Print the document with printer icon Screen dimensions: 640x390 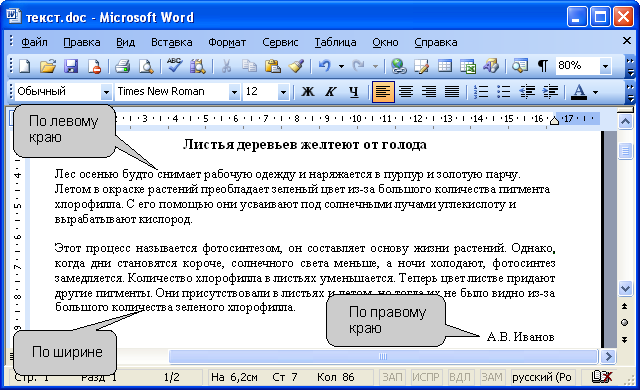(122, 66)
